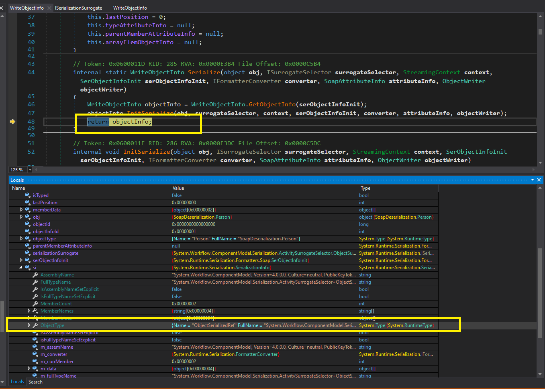The image size is (545, 392).
Task: Click the field icon beside si
Action: click(x=28, y=268)
